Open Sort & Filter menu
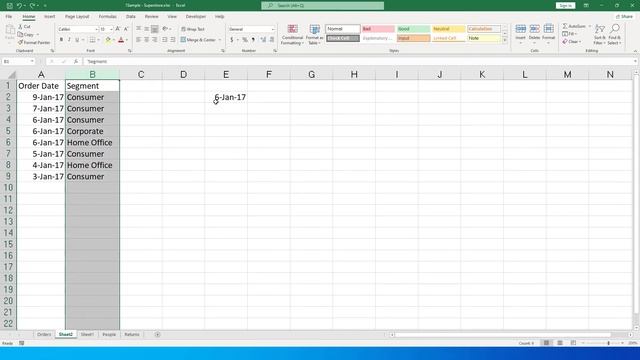Viewport: 640px width, 360px height. (x=600, y=34)
